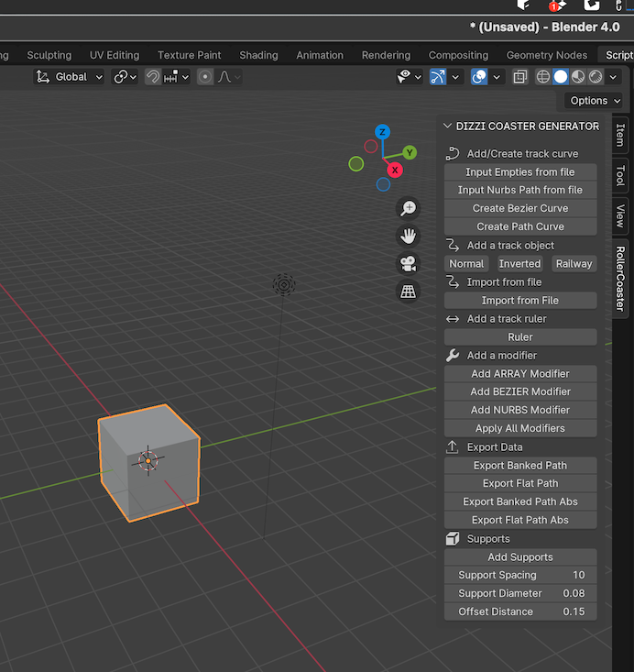Switch to the Texture Paint workspace
The width and height of the screenshot is (634, 672).
coord(190,55)
